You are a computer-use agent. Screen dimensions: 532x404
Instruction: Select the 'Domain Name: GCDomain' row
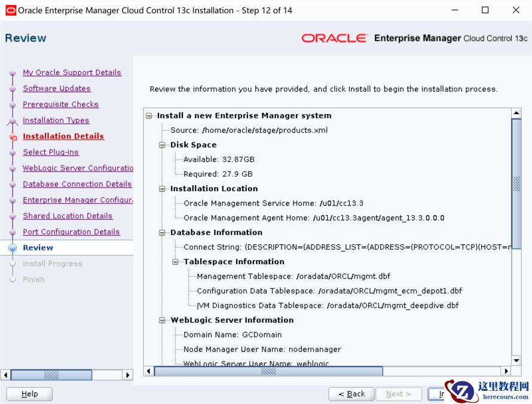[233, 335]
